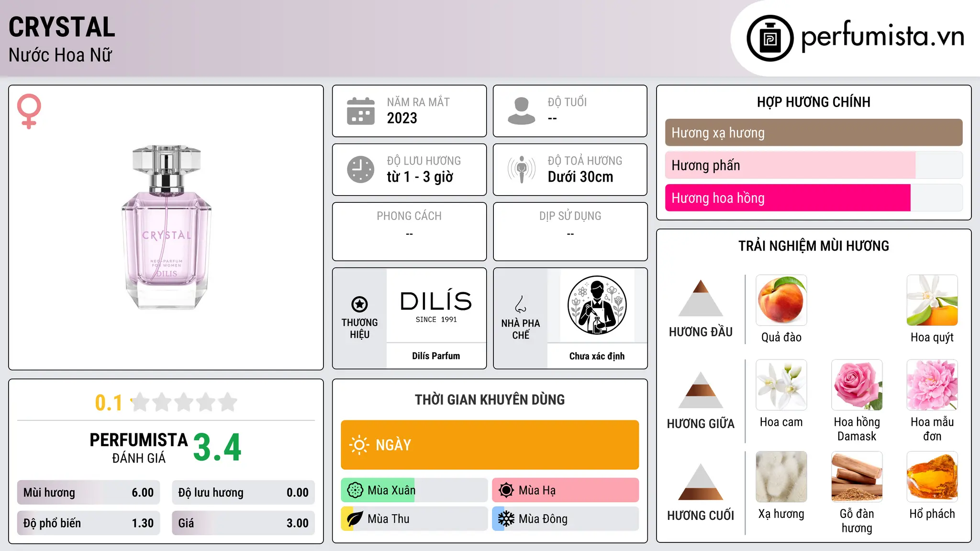Click the Giá 3.00 score row

[244, 523]
